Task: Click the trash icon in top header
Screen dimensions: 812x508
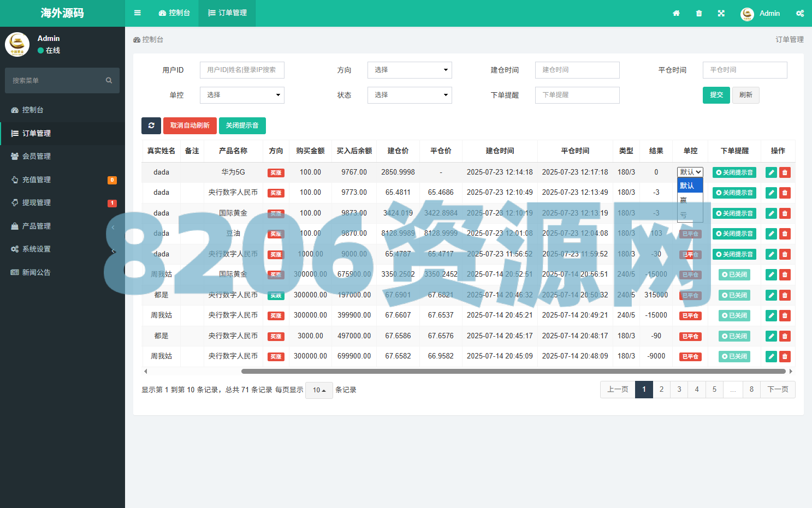Action: [699, 13]
